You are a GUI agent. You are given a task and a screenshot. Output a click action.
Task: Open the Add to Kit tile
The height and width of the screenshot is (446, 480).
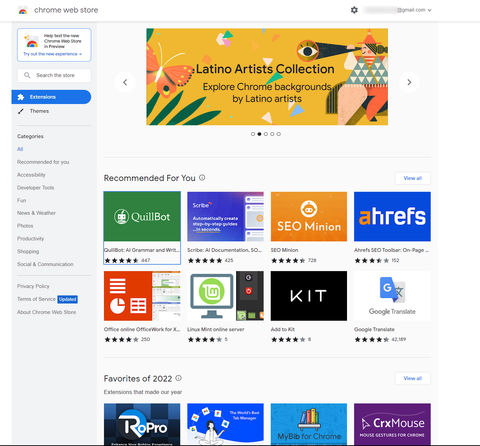click(x=309, y=307)
